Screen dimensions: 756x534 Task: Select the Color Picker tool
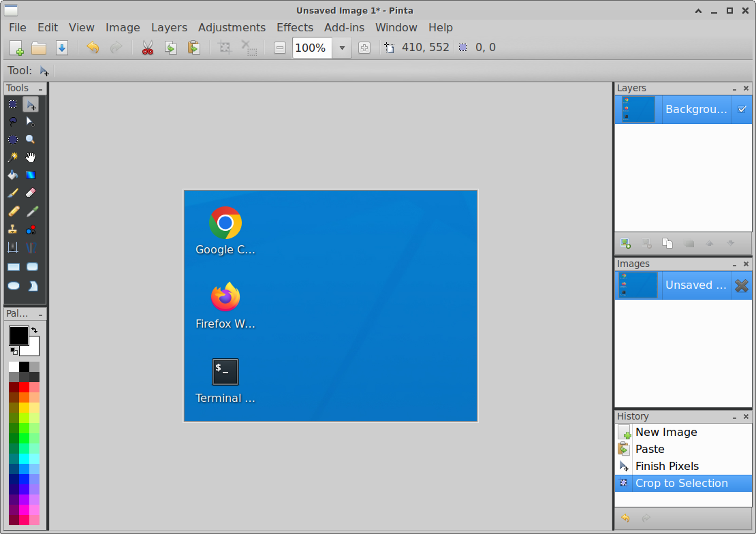coord(31,211)
